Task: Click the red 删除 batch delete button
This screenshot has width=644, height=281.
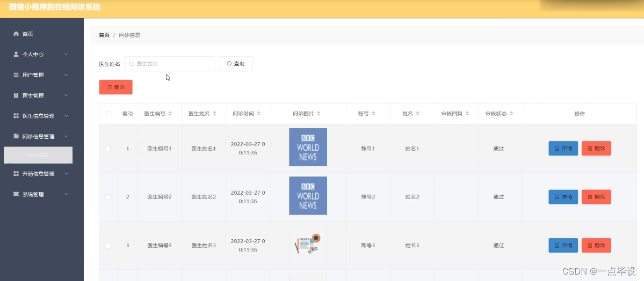Action: [116, 87]
